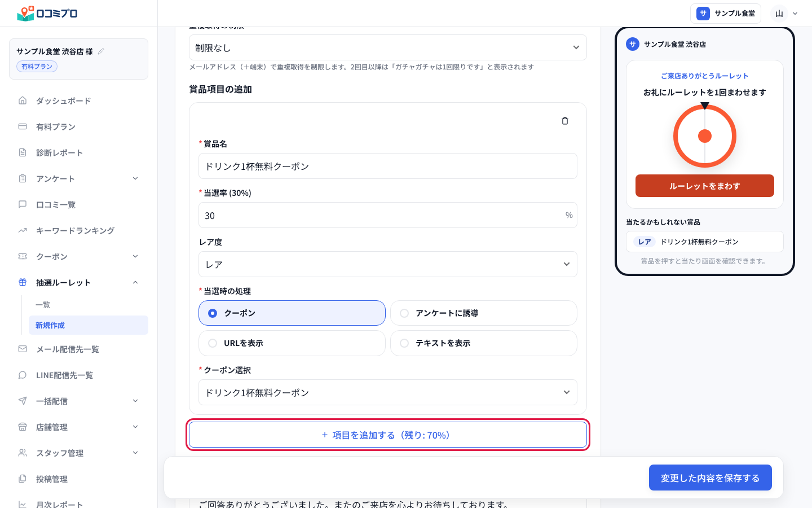Click the キーワードランキング trend icon

tap(23, 230)
